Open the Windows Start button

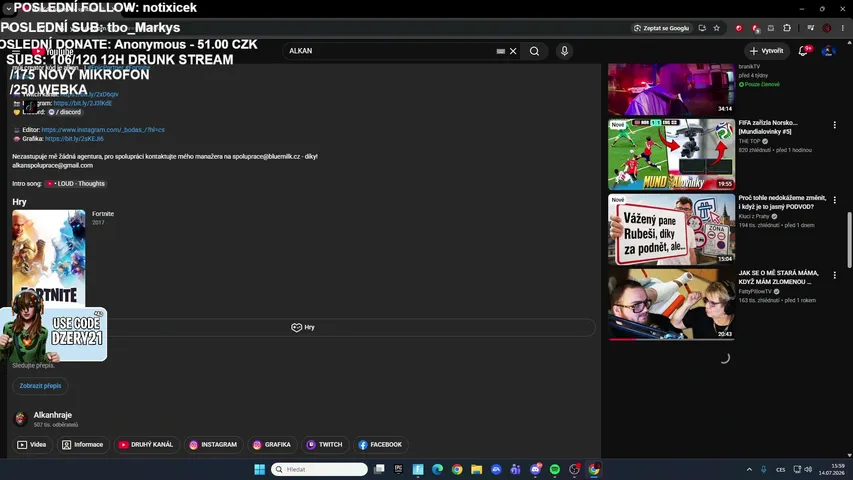click(259, 469)
